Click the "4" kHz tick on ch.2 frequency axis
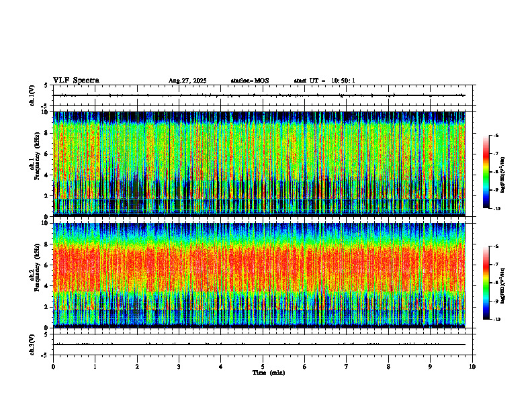The height and width of the screenshot is (411, 532). pyautogui.click(x=47, y=286)
